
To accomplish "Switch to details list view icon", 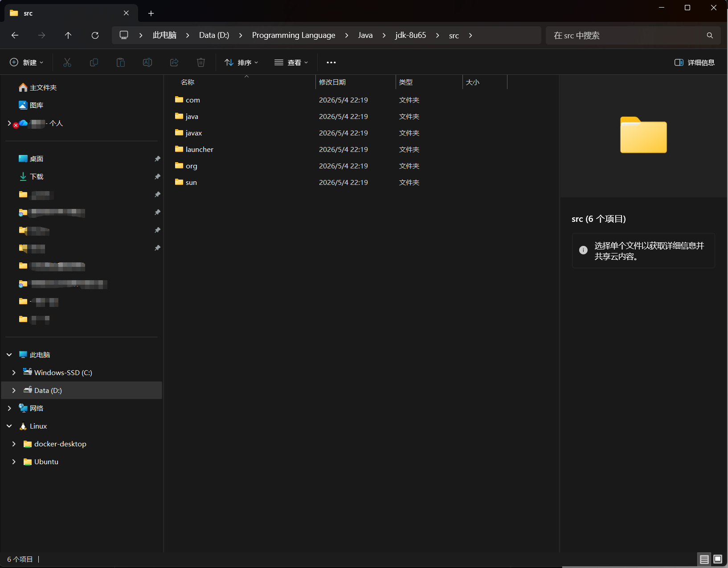I will 704,559.
